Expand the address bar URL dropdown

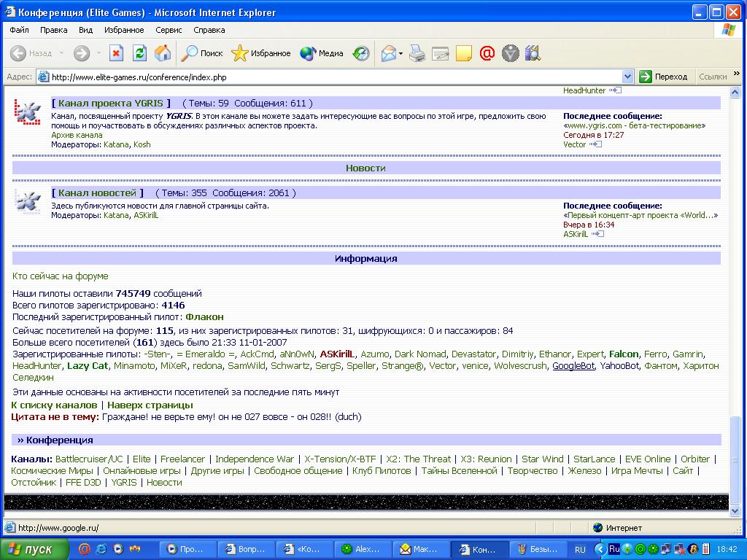(628, 77)
